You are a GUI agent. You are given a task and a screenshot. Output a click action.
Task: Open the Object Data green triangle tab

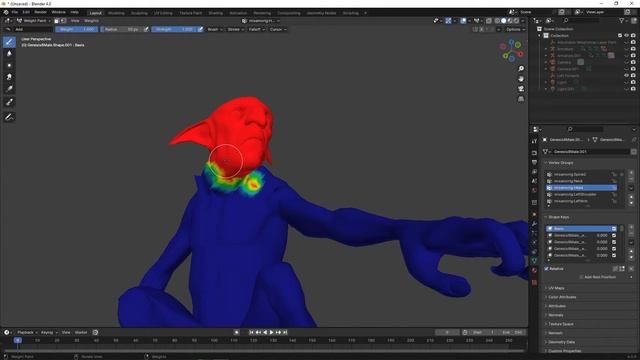pyautogui.click(x=534, y=260)
